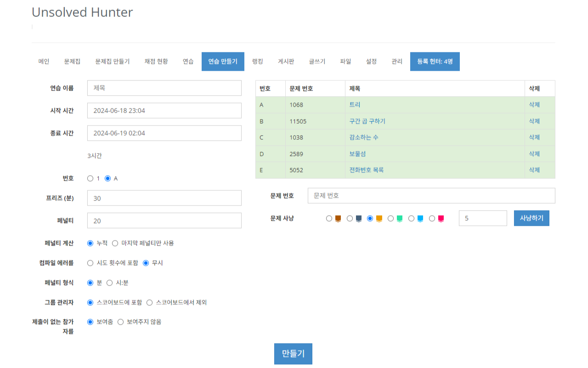Image resolution: width=588 pixels, height=368 pixels.
Task: Click the ruby tier icon
Action: 441,219
